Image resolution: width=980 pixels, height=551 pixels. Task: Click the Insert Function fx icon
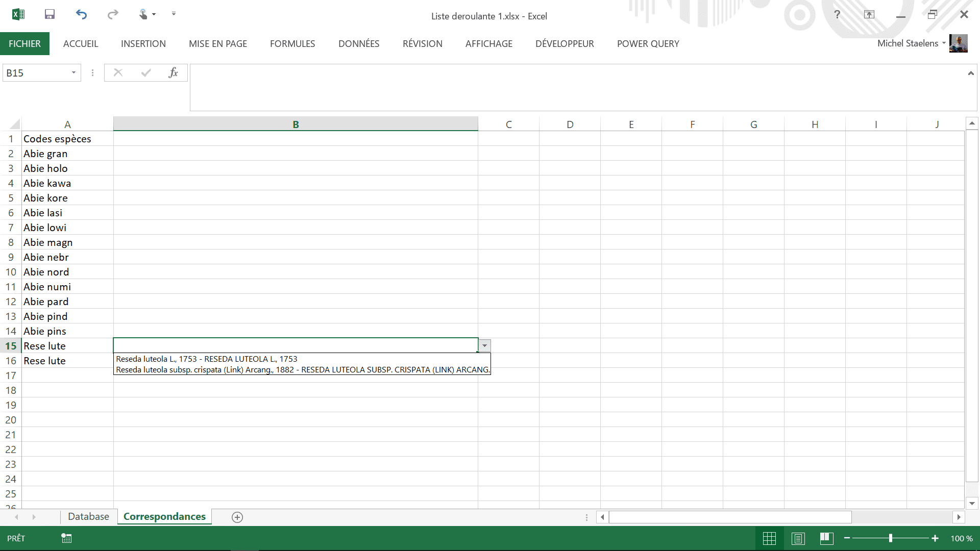click(x=173, y=73)
